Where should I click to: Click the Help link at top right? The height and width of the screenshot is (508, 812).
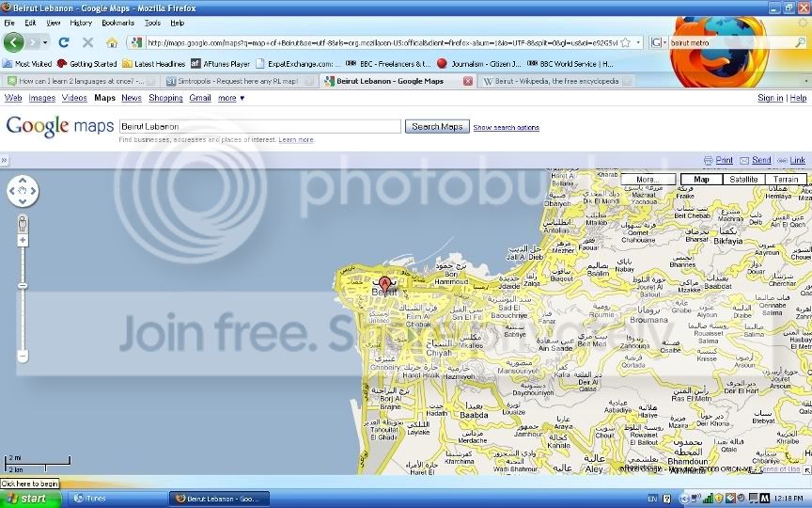[x=798, y=98]
